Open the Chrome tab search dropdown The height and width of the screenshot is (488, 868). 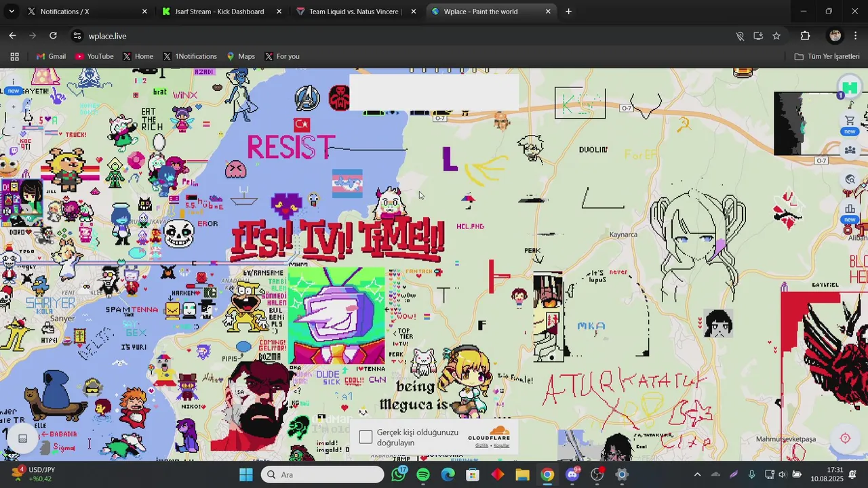click(x=12, y=12)
